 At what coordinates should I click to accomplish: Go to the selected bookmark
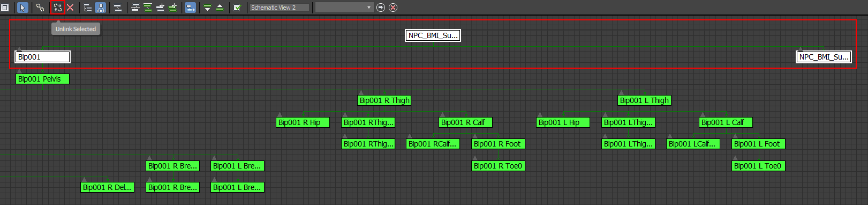click(381, 8)
